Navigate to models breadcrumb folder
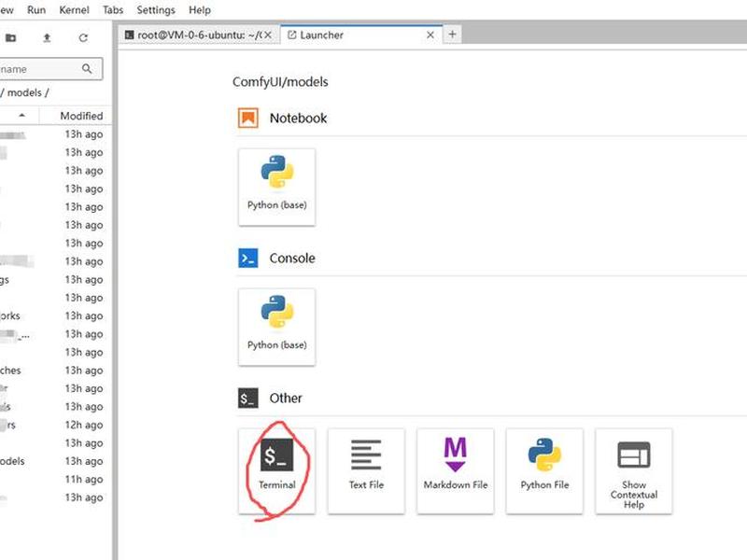The height and width of the screenshot is (560, 747). pyautogui.click(x=24, y=92)
